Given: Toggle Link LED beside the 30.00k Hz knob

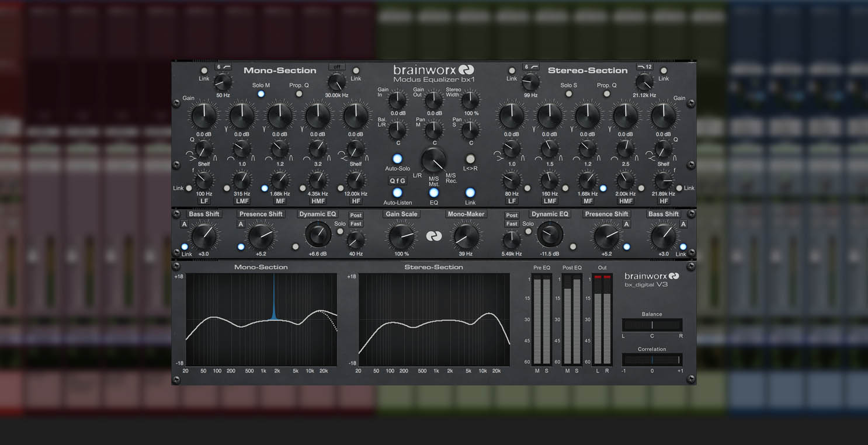Looking at the screenshot, I should (x=356, y=71).
